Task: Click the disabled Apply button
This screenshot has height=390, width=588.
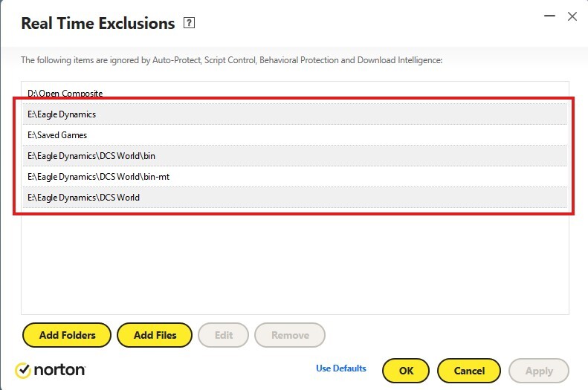Action: point(539,371)
